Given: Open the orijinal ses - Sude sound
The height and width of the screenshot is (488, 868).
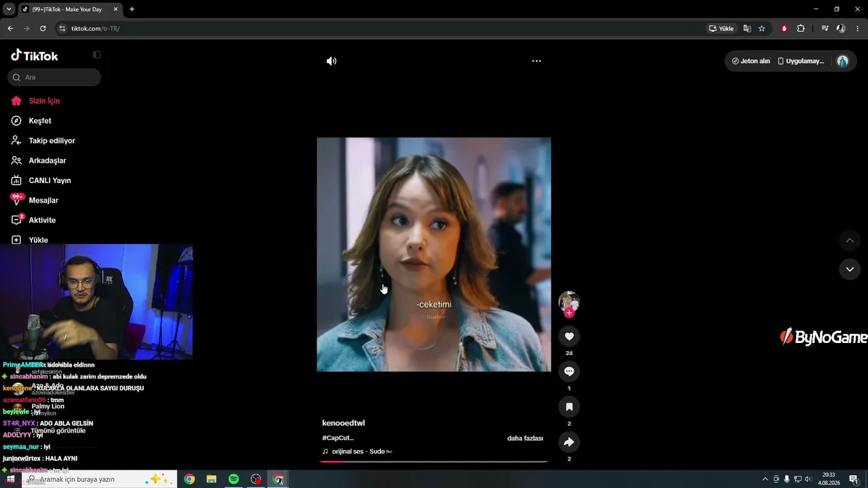Looking at the screenshot, I should pos(357,451).
